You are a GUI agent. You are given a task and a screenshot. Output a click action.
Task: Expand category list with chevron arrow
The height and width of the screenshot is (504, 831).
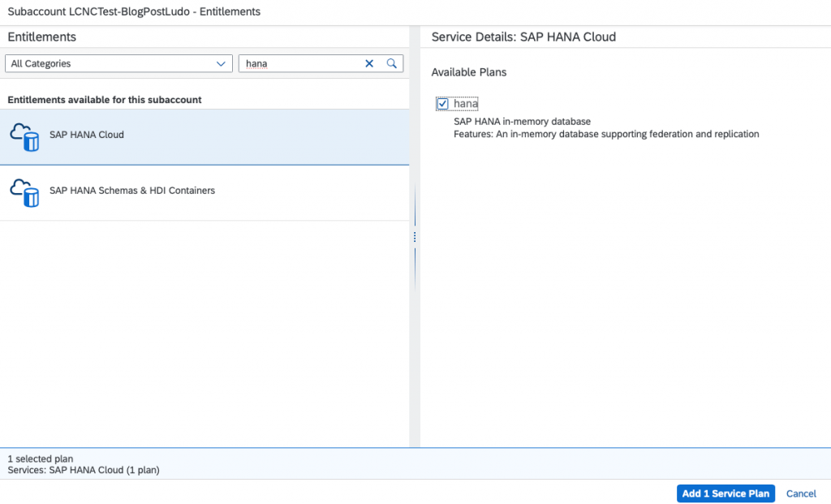coord(221,64)
